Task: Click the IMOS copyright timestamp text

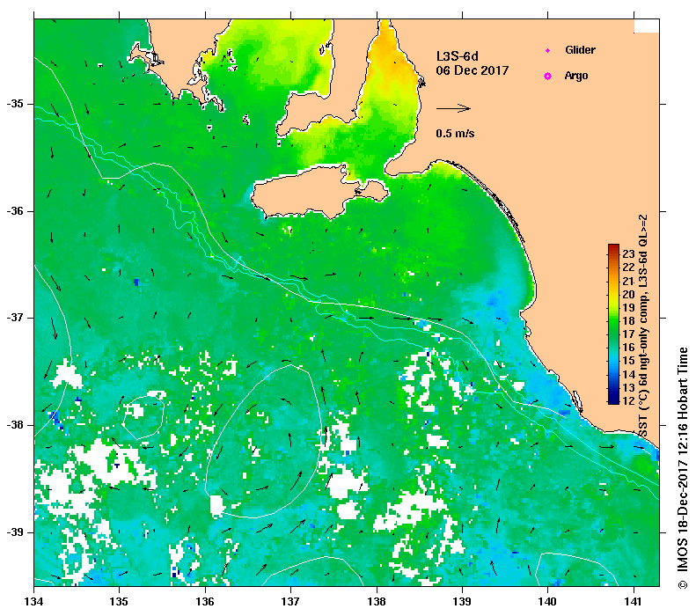Action: (683, 468)
